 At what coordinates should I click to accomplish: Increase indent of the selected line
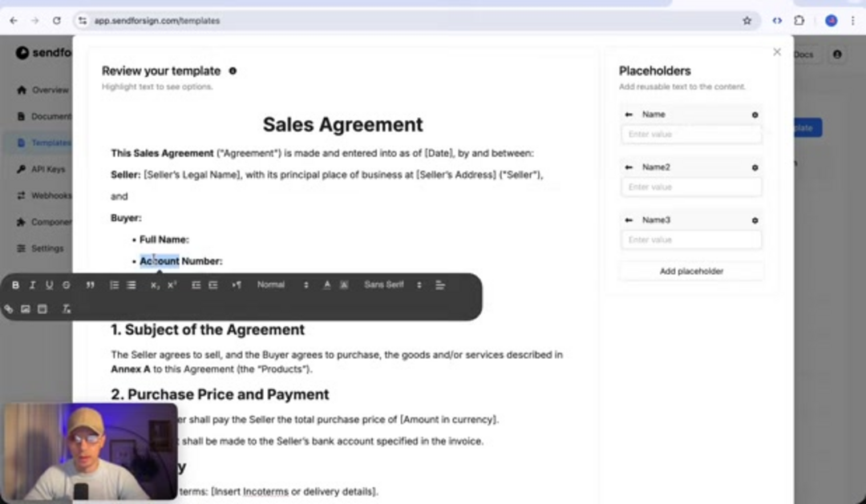pyautogui.click(x=213, y=284)
